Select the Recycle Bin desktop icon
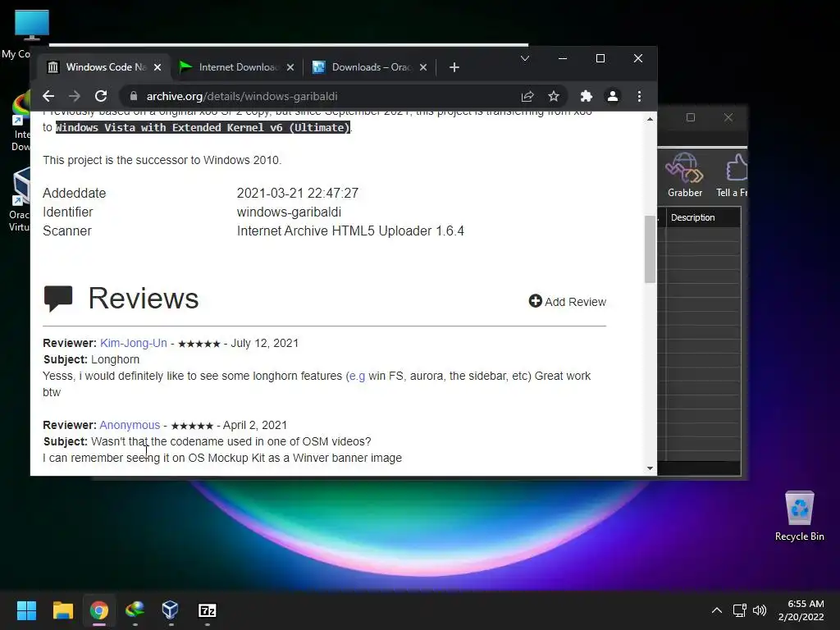The image size is (840, 630). tap(799, 516)
